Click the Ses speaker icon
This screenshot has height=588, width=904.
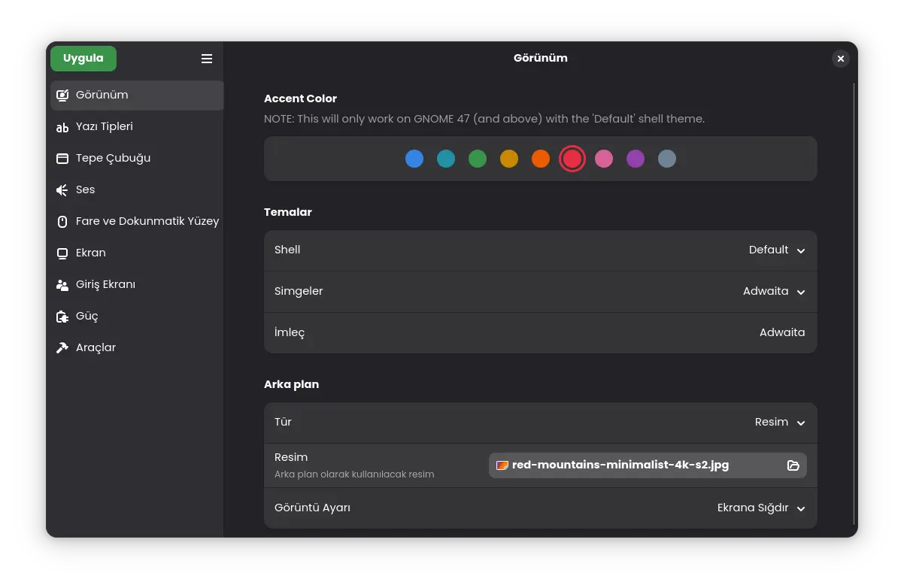point(62,190)
